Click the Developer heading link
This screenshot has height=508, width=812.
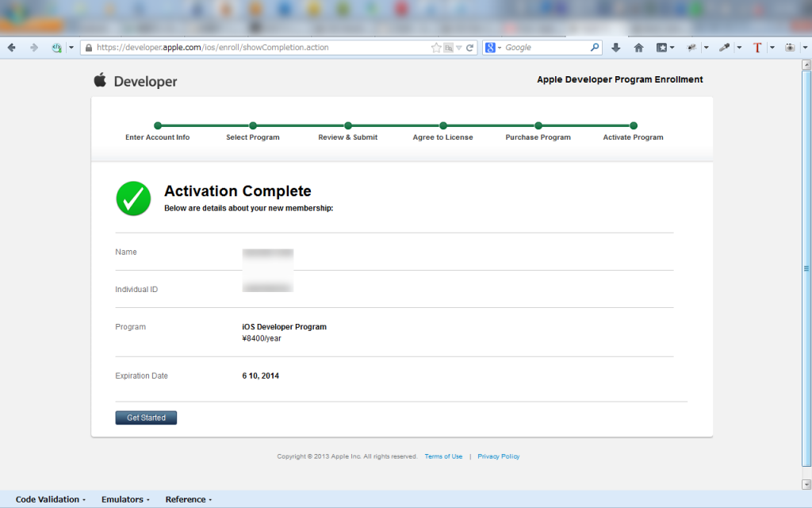pos(146,82)
